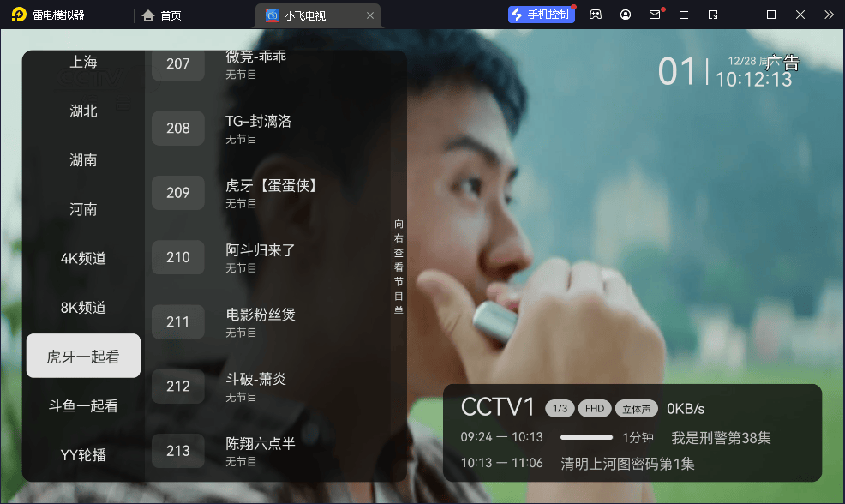Image resolution: width=845 pixels, height=504 pixels.
Task: Enable 手机控制 phone control
Action: 541,15
